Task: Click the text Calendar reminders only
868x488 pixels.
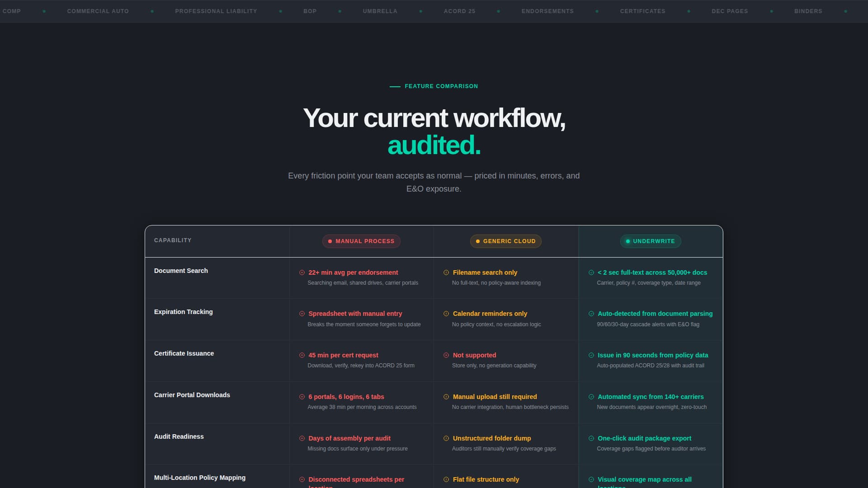Action: click(x=490, y=314)
